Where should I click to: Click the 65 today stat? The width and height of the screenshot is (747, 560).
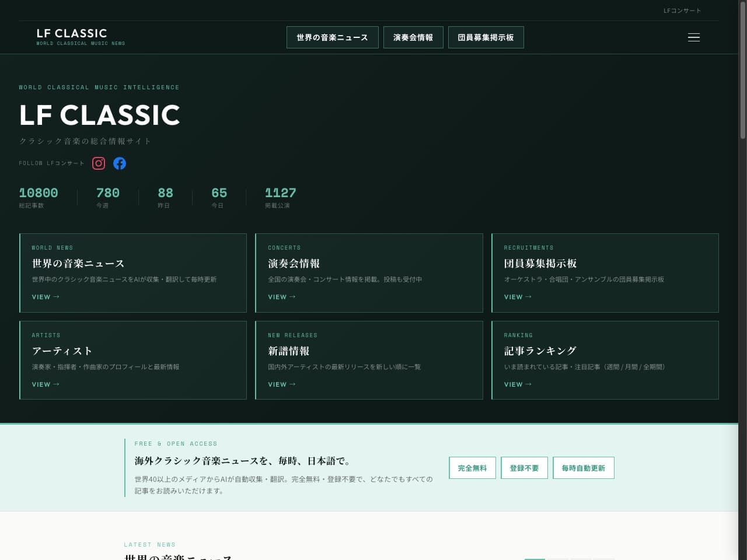tap(219, 197)
